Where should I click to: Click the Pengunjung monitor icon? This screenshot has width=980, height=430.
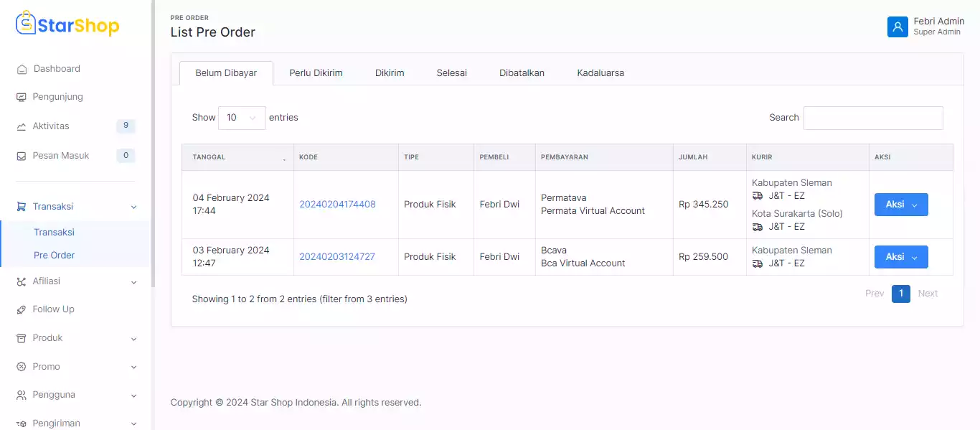[22, 97]
